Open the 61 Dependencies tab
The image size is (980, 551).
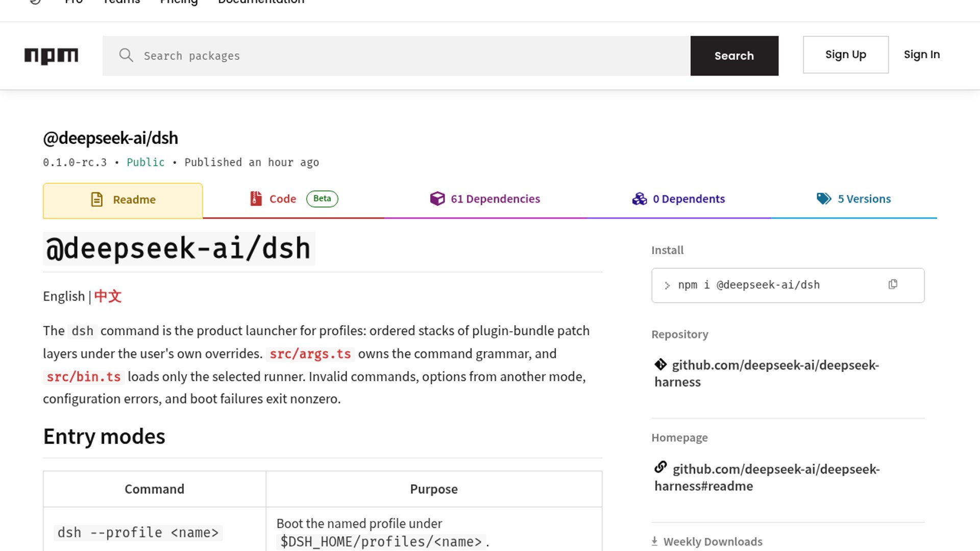coord(485,199)
